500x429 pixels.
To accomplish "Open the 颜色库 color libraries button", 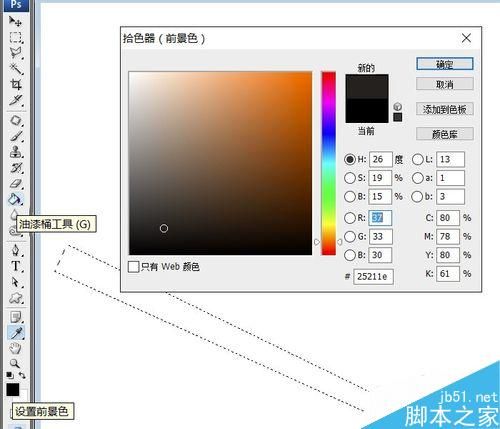I will [445, 134].
